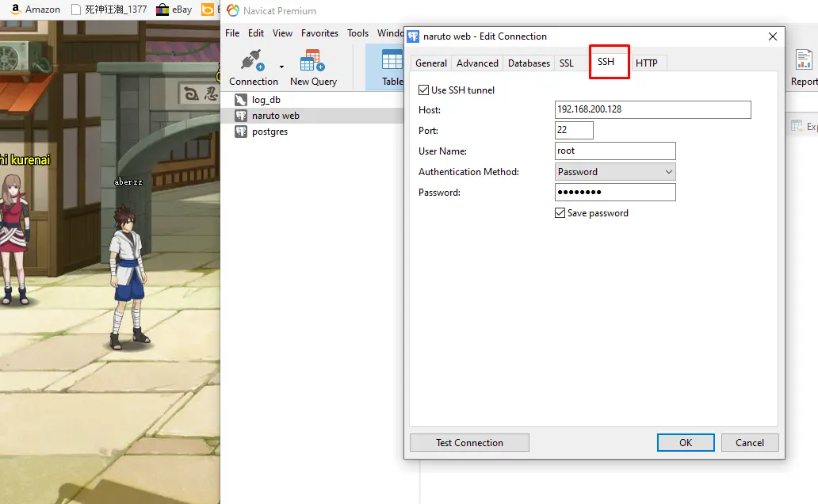Click the Cancel button

coord(750,442)
